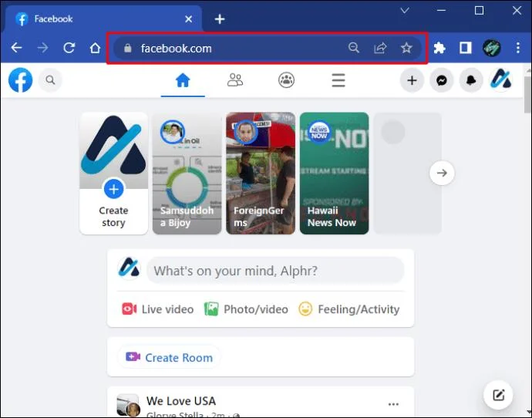Open the Alphr account menu
Screen dimensions: 532x418
(x=501, y=80)
